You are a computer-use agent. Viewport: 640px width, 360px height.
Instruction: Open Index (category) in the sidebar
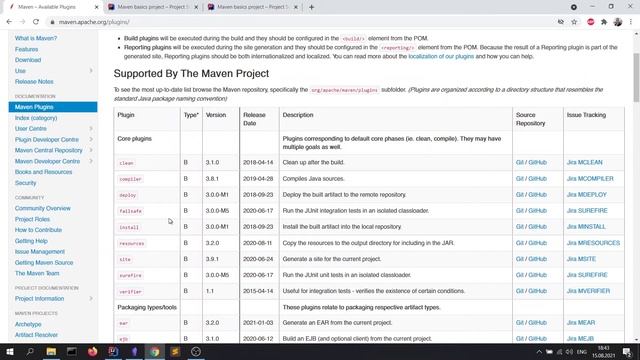[x=36, y=118]
